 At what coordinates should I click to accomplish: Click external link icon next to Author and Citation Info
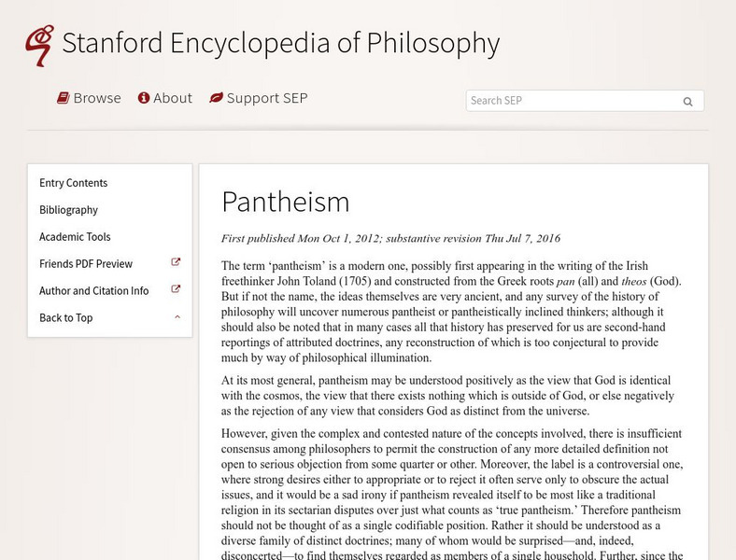coord(177,290)
